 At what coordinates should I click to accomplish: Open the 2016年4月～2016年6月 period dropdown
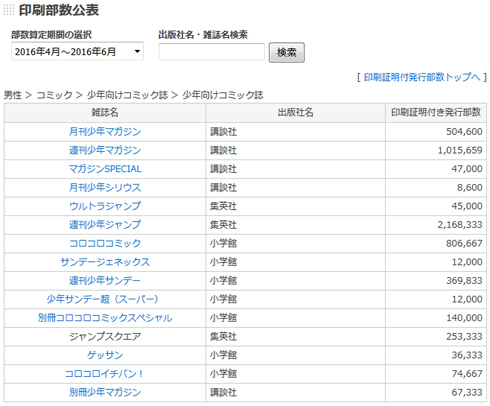pyautogui.click(x=77, y=51)
